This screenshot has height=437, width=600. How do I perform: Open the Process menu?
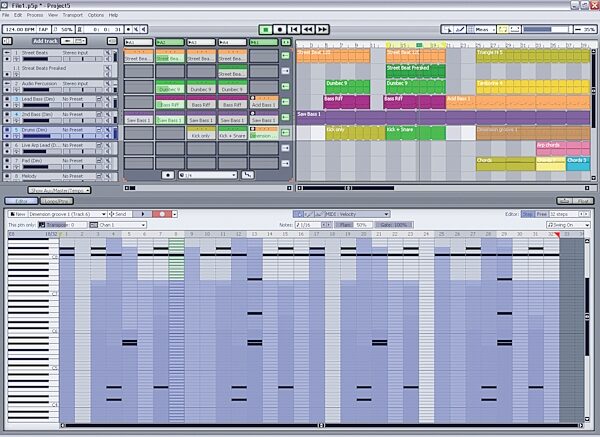(x=35, y=15)
